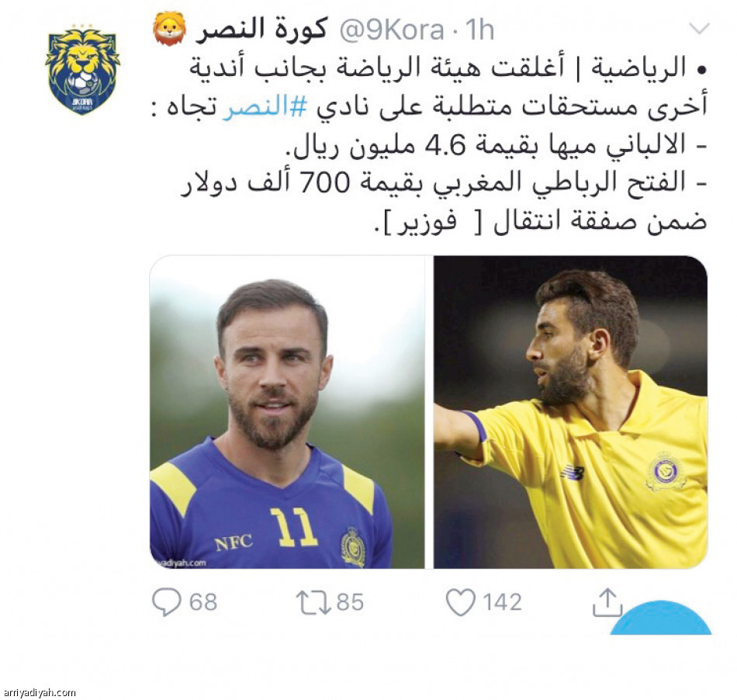Viewport: 737px width, 700px height.
Task: Open the lion profile avatar
Action: (83, 70)
